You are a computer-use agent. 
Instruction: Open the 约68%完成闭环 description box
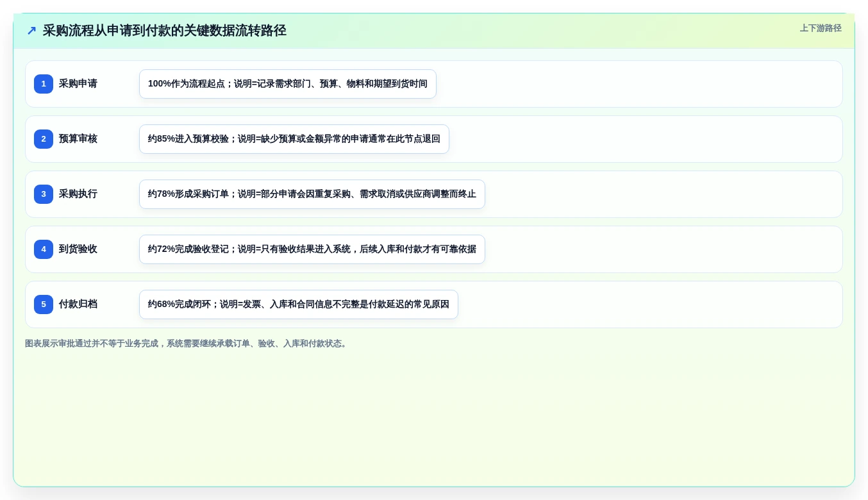point(299,304)
